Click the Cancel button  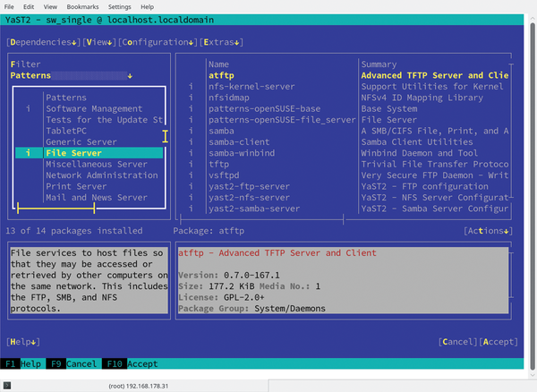458,342
